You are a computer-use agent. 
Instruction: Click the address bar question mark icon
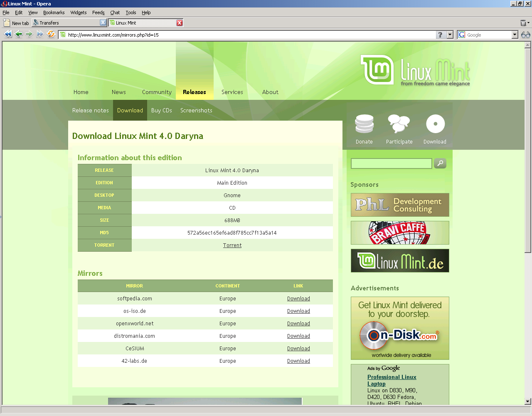pos(440,35)
